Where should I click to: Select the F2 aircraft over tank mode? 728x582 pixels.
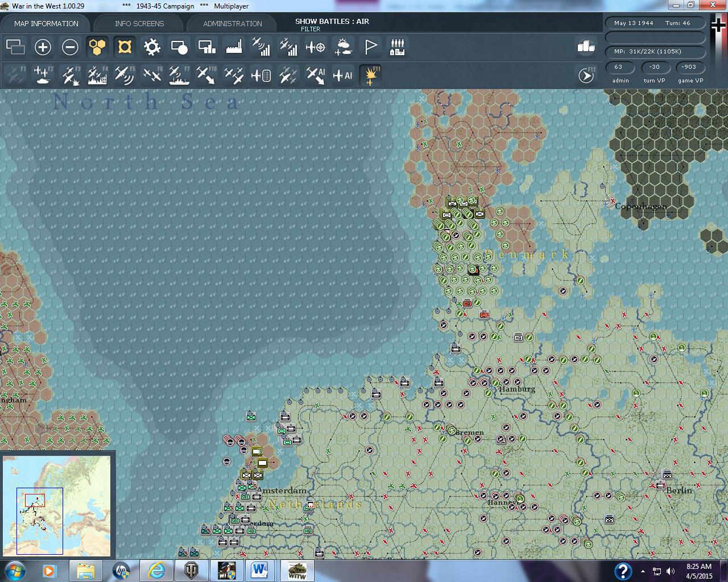(x=43, y=75)
